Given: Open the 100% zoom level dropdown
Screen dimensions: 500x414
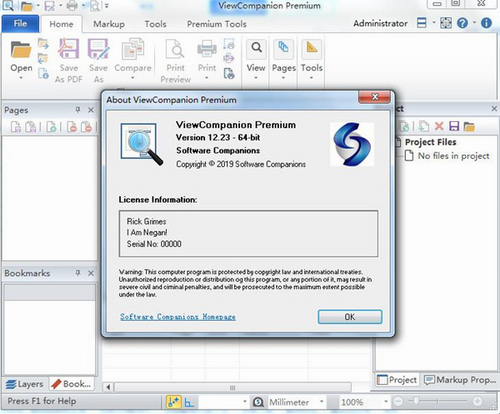Looking at the screenshot, I should click(386, 402).
